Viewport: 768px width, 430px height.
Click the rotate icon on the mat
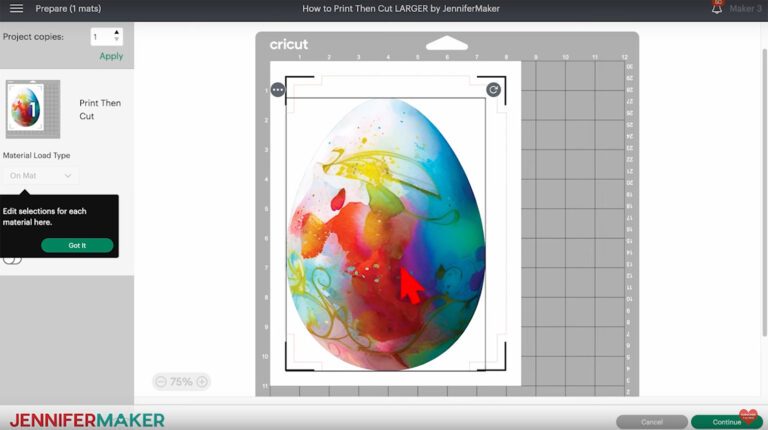493,90
